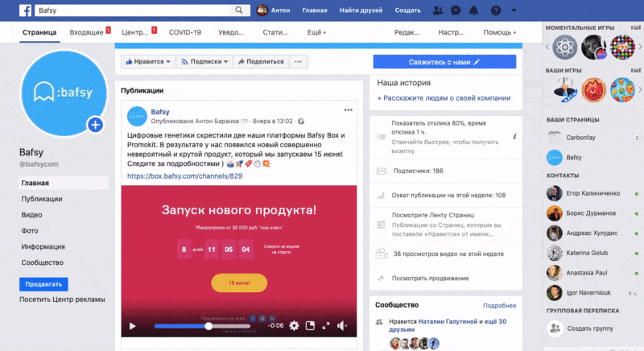Screen dimensions: 644x351
Task: Open post options three dots menu
Action: pyautogui.click(x=349, y=110)
